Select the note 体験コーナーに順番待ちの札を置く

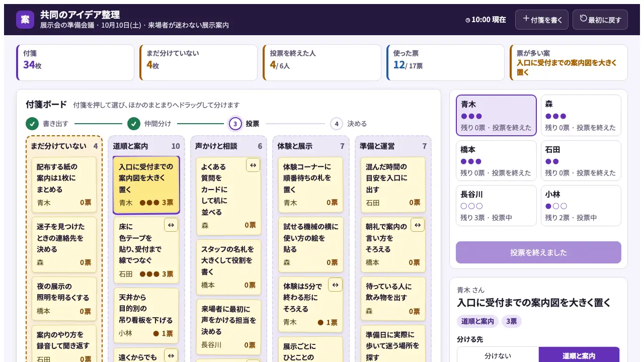[x=310, y=185]
